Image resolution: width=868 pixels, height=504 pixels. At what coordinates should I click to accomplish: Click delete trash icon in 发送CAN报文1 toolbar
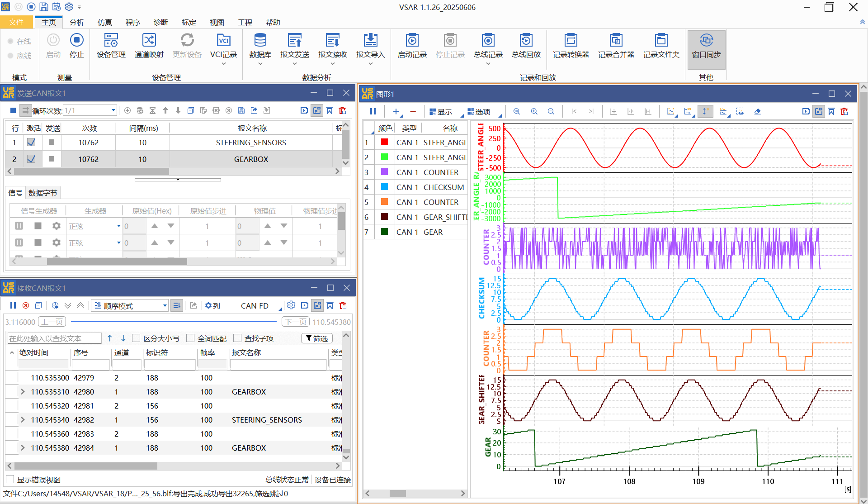coord(342,110)
